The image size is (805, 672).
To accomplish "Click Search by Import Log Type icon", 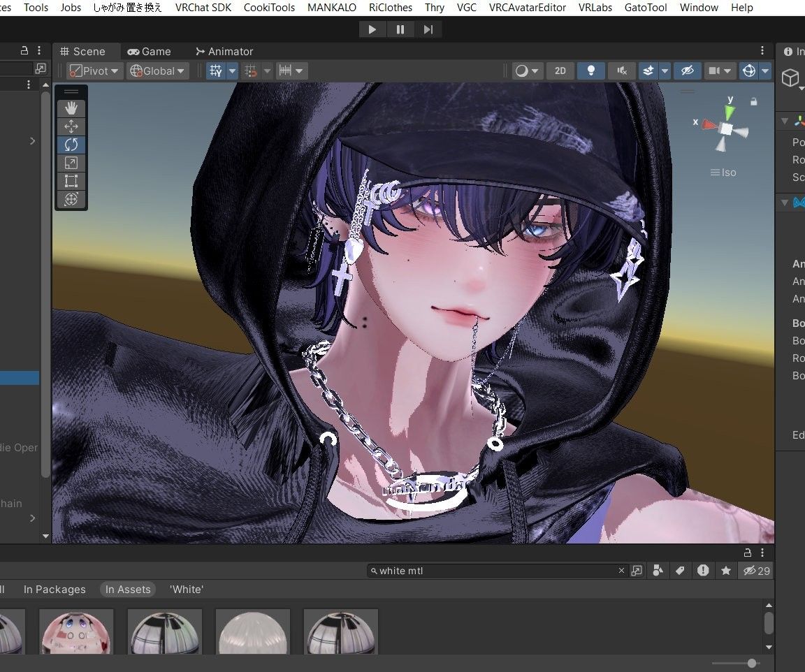I will 703,571.
